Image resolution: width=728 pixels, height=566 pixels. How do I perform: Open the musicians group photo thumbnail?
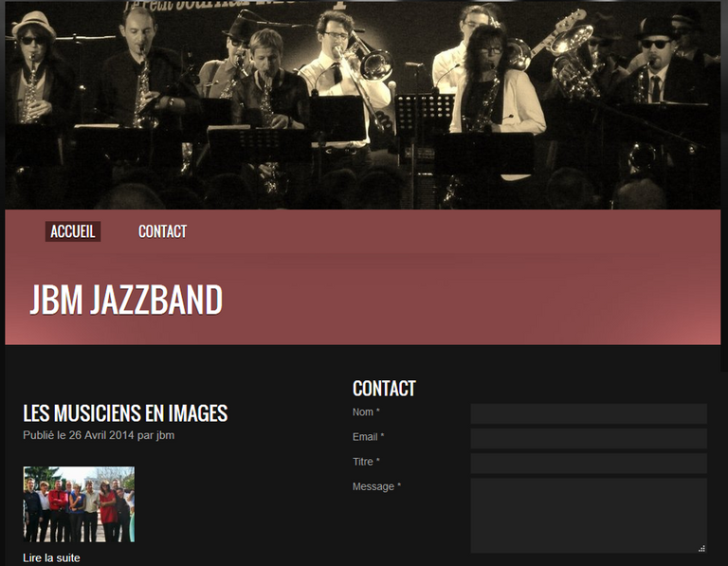(x=79, y=504)
